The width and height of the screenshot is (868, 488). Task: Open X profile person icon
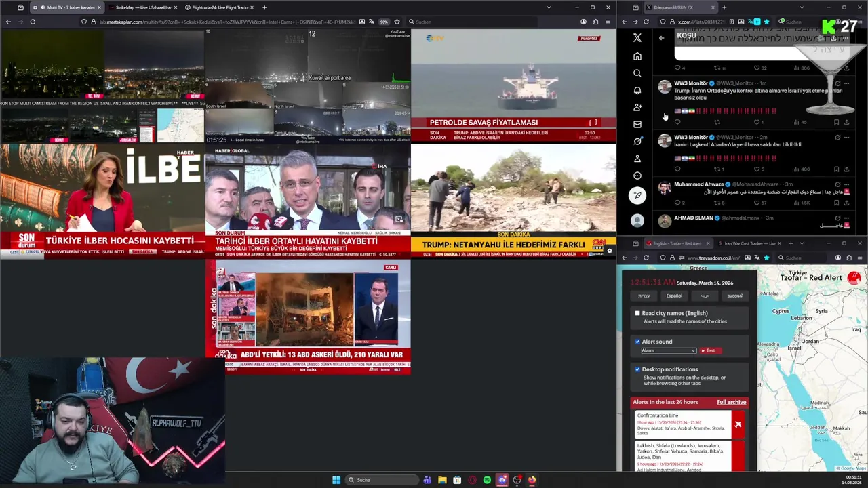tap(637, 158)
